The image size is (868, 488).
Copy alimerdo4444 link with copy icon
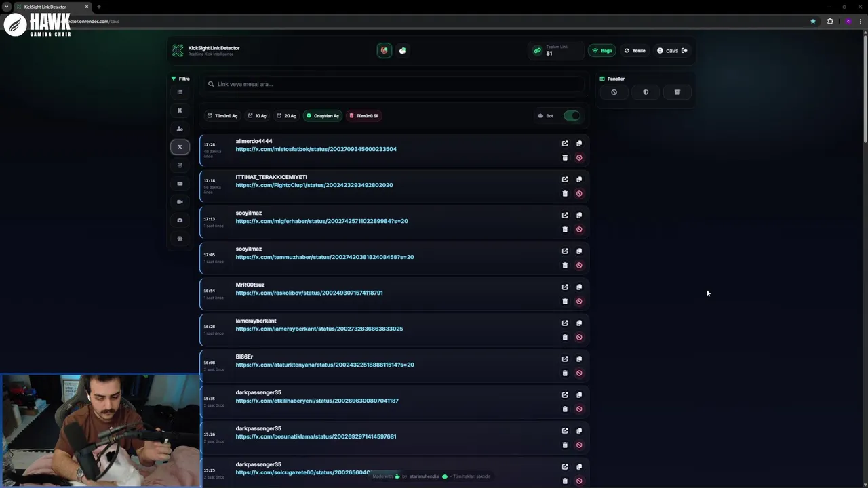[x=579, y=144]
